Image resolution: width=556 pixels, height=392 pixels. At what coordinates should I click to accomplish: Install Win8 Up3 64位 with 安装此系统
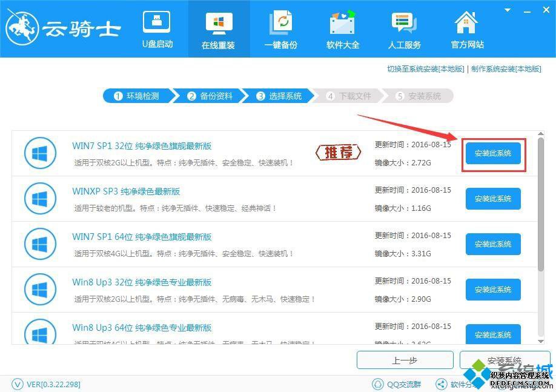(493, 334)
